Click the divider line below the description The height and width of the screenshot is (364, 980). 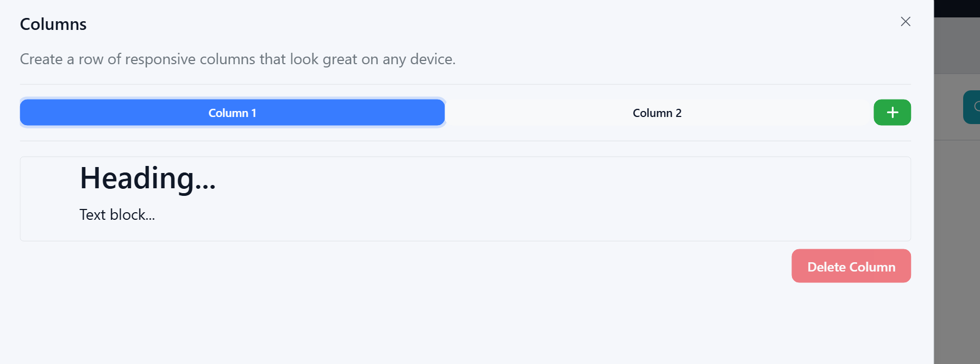click(465, 84)
